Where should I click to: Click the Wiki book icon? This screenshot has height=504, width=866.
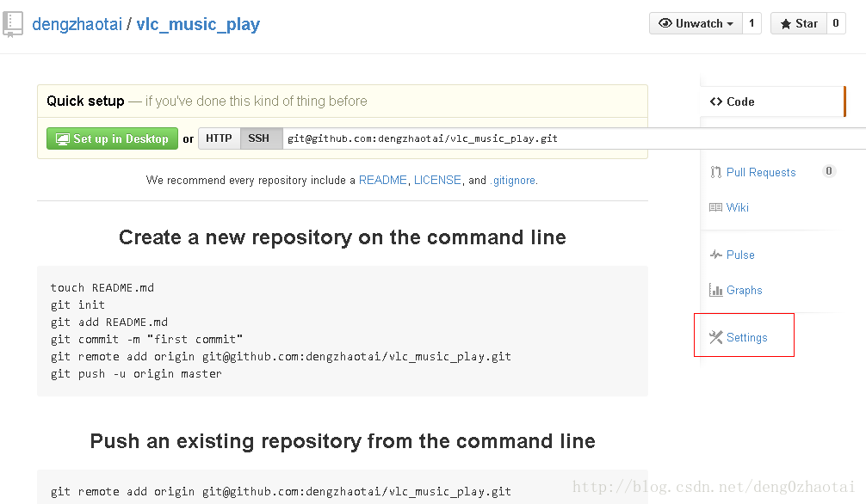tap(715, 207)
